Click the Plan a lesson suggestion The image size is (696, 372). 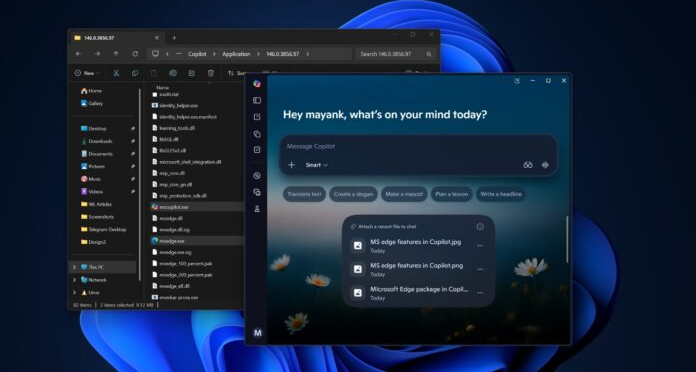451,194
